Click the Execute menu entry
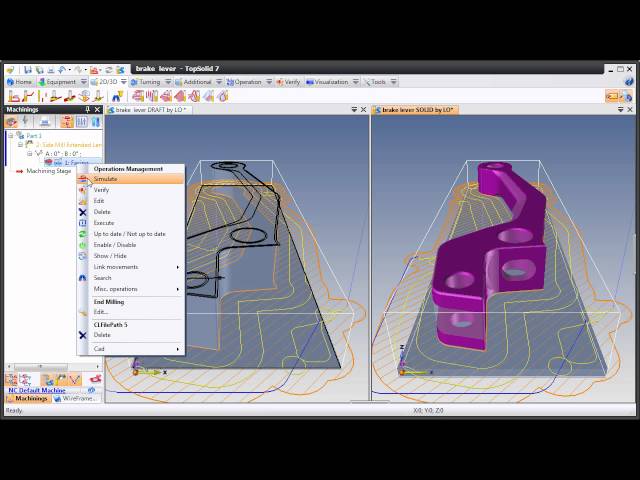The image size is (640, 480). click(x=104, y=223)
